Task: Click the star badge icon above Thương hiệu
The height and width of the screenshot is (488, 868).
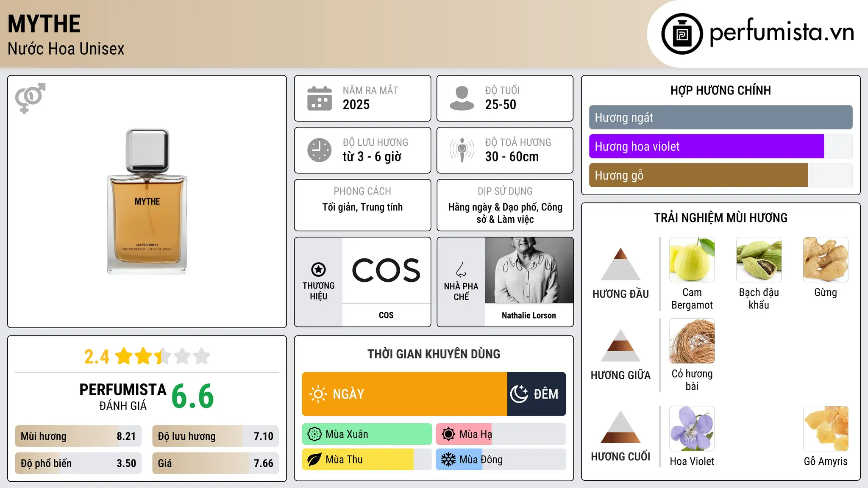Action: coord(318,269)
